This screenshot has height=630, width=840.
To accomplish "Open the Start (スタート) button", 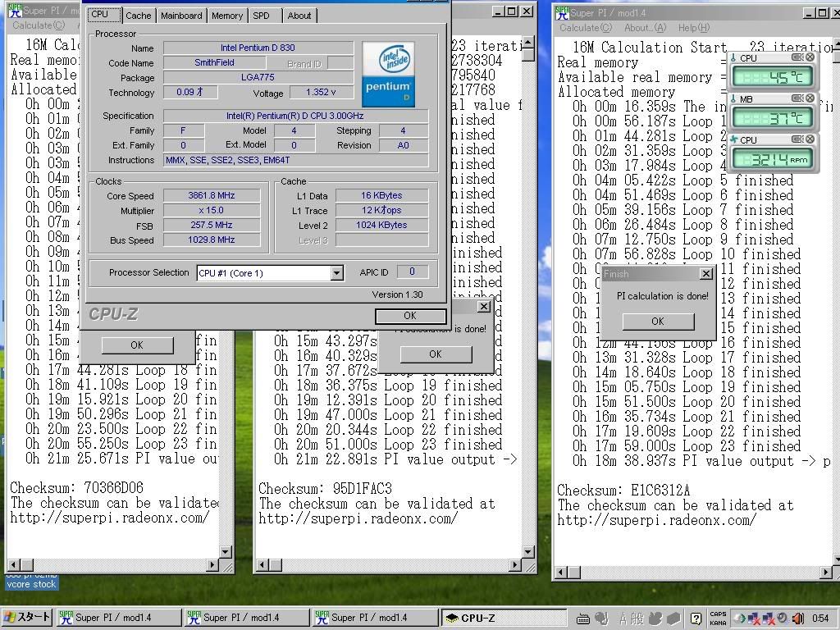I will [x=27, y=617].
